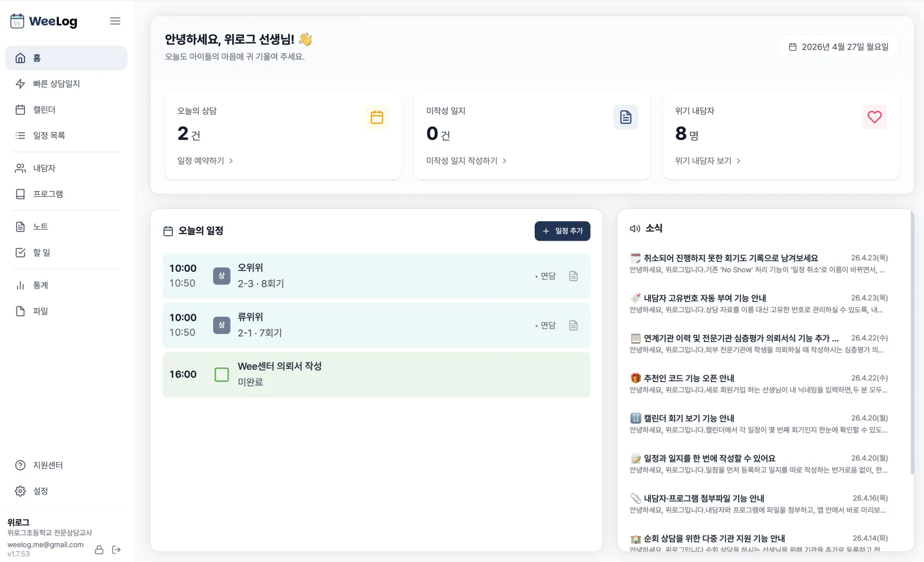Click the 26.4.23(목) date of 취소되어 news item
The width and height of the screenshot is (924, 562).
click(x=869, y=258)
